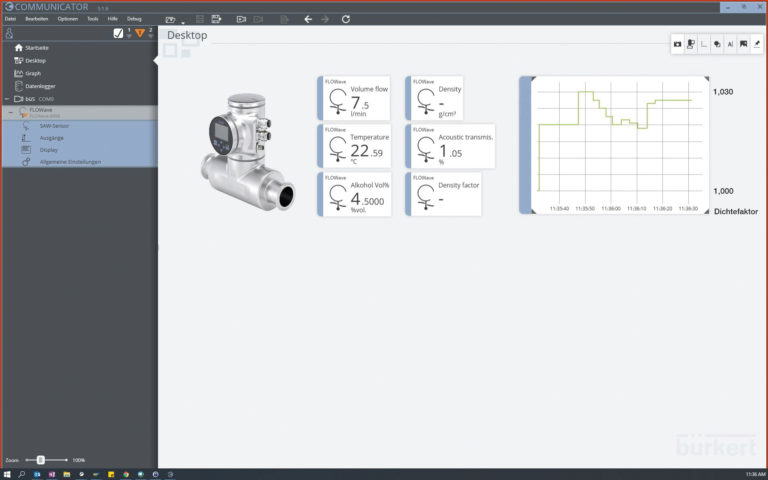Click the orange warning triangle icon
The width and height of the screenshot is (768, 480).
point(140,33)
